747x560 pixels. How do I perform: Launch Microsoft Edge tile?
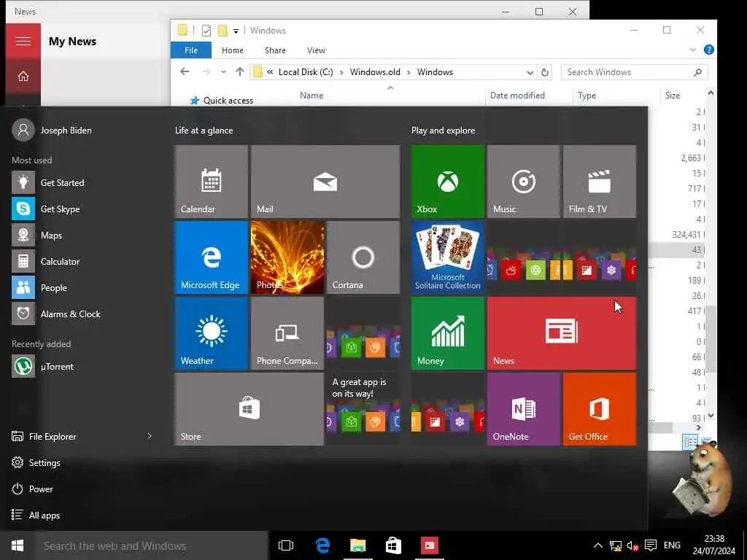click(x=211, y=257)
